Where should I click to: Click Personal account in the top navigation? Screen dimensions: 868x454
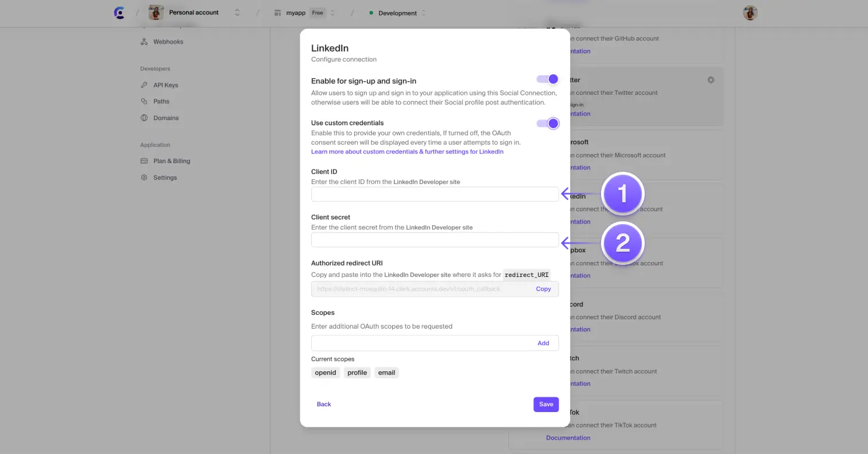pyautogui.click(x=193, y=12)
